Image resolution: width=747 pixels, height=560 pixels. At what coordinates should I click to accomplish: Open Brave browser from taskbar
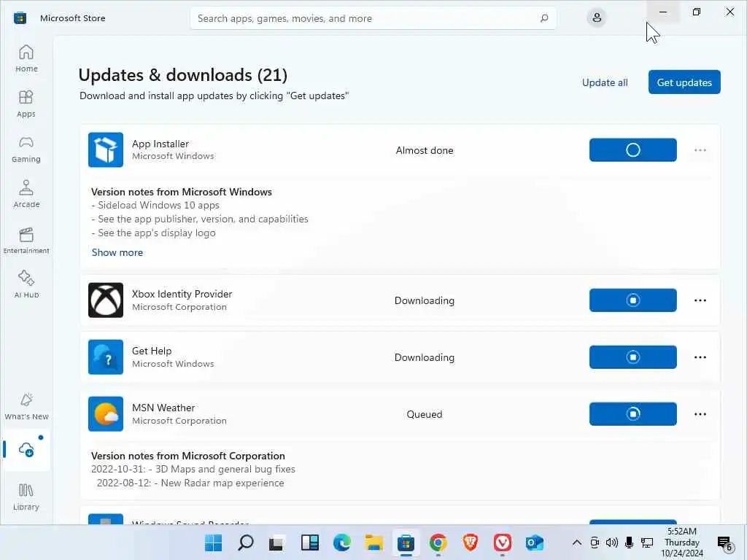tap(471, 542)
